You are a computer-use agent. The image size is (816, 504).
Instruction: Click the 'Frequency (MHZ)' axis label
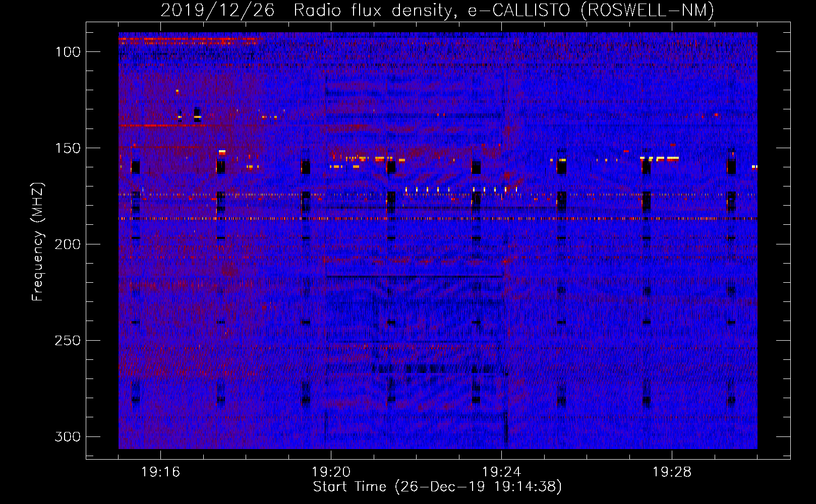[38, 242]
